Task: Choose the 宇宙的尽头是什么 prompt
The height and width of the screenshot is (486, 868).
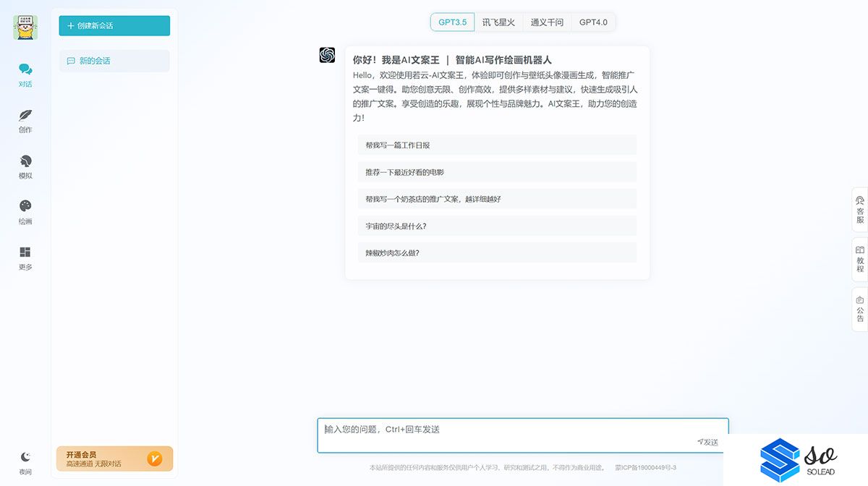Action: point(497,226)
